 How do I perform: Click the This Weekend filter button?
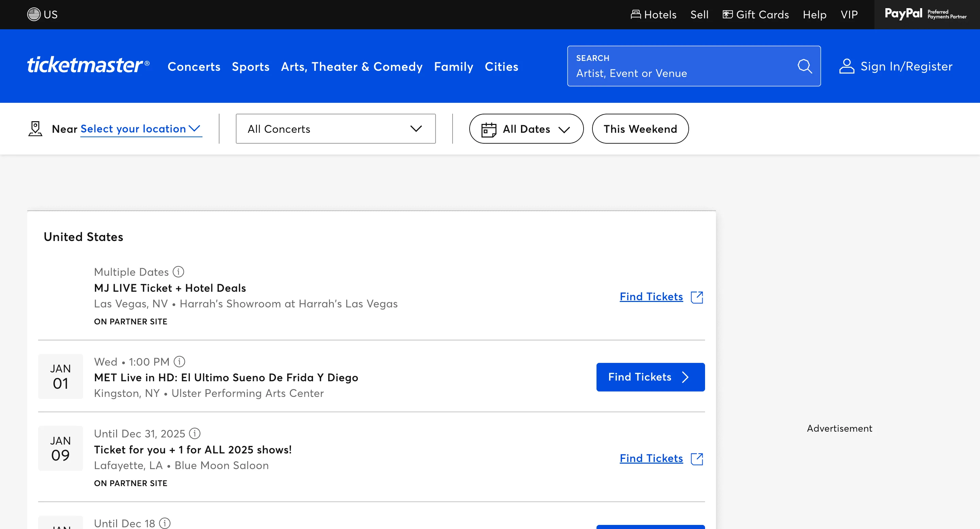click(640, 129)
